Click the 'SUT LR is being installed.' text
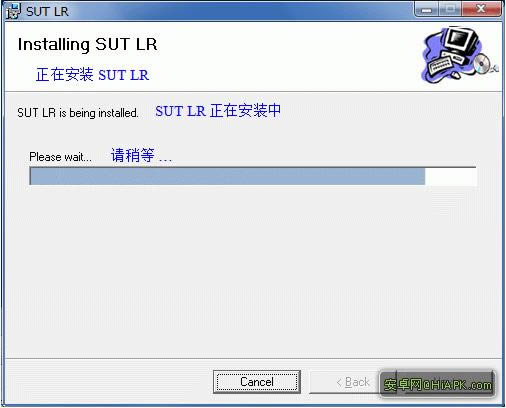 pos(78,113)
